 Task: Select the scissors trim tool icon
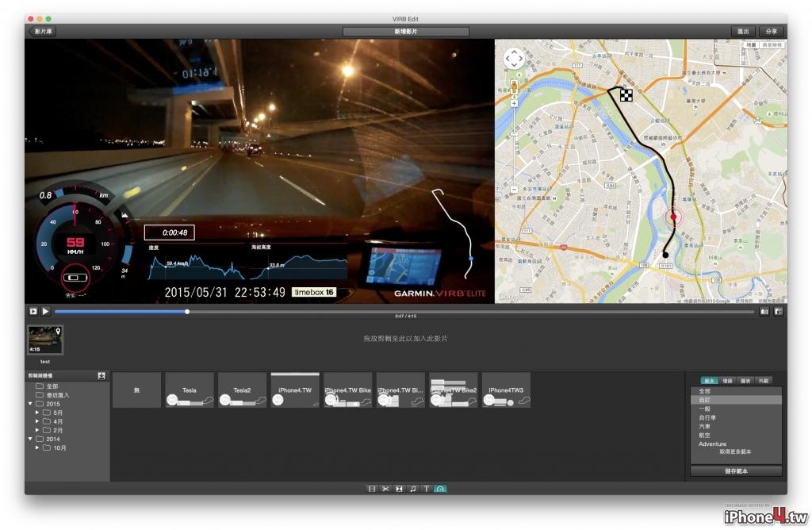[385, 489]
